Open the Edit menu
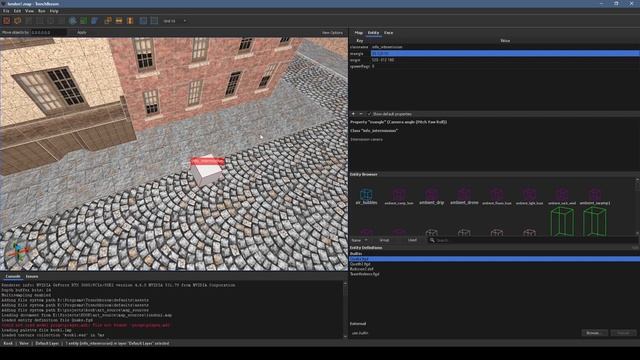This screenshot has width=640, height=360. point(17,11)
